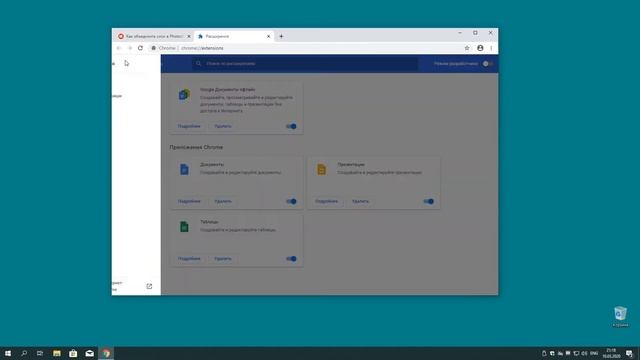Click the magnifier icon in extensions search
Image resolution: width=640 pixels, height=360 pixels.
pyautogui.click(x=199, y=64)
